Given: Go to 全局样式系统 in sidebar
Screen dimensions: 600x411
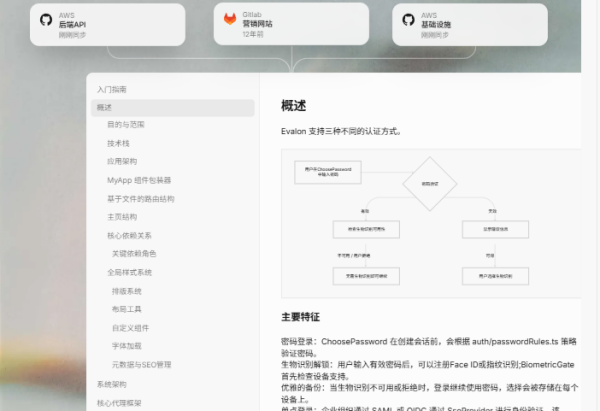Looking at the screenshot, I should click(x=129, y=272).
